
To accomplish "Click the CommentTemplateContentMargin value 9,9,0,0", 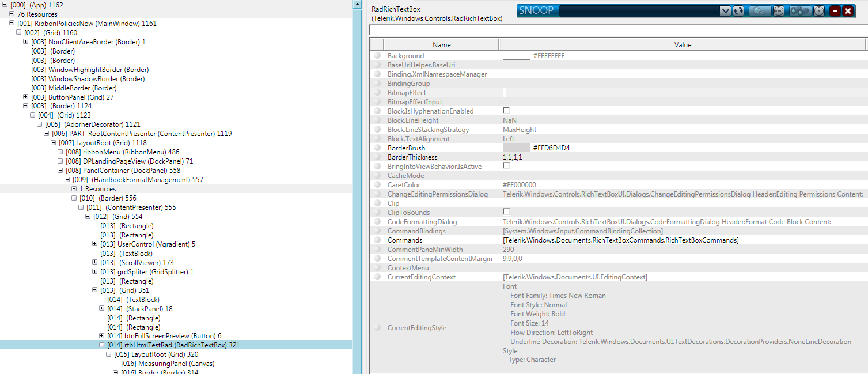I will pos(513,259).
